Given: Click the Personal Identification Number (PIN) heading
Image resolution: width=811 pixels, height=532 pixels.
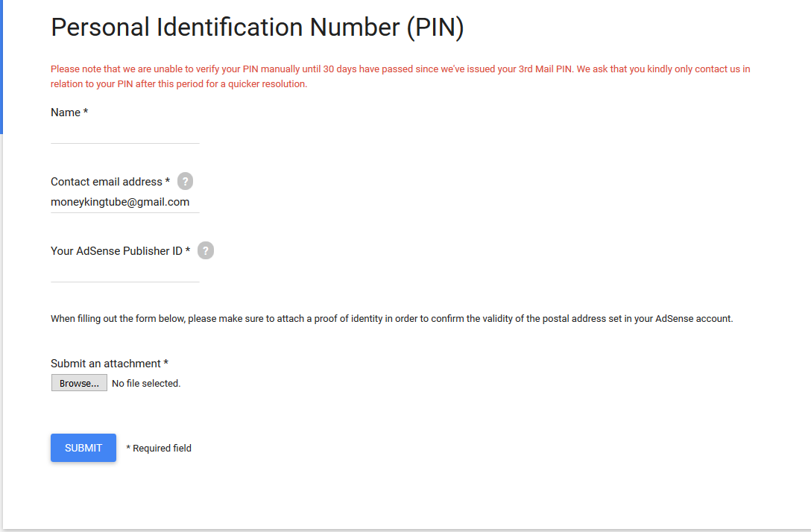Looking at the screenshot, I should pyautogui.click(x=257, y=28).
